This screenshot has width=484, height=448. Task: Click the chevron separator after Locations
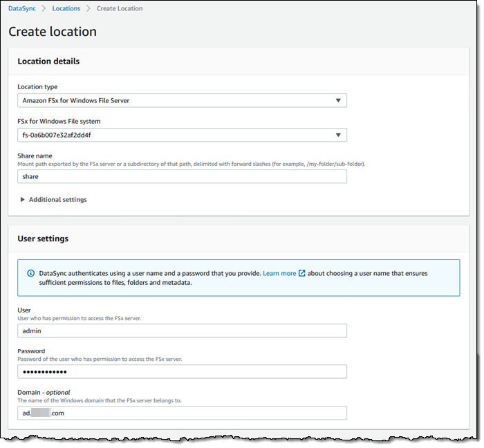89,8
